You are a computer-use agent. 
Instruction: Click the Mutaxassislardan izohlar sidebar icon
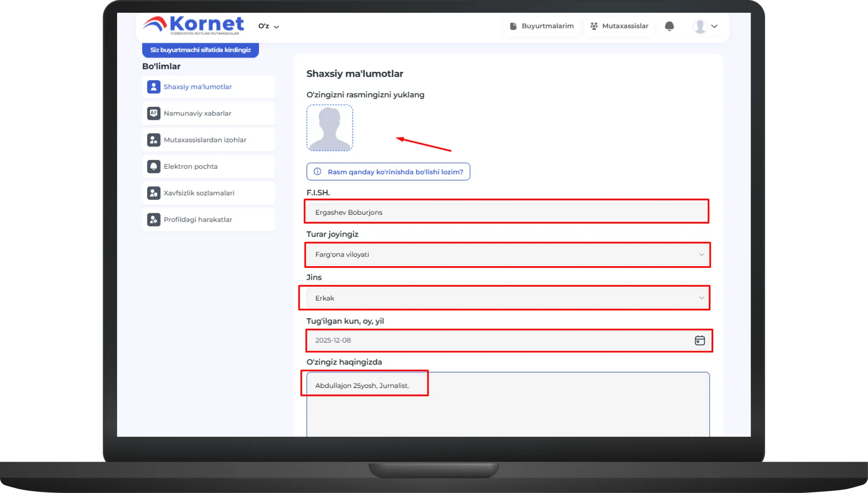click(153, 140)
